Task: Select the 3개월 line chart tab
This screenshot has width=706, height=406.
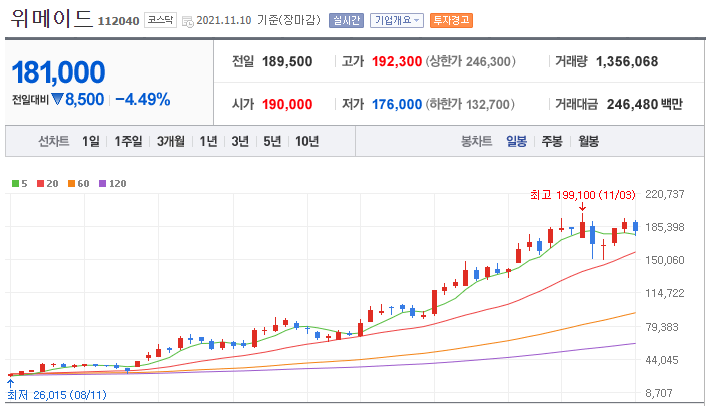Action: coord(171,141)
